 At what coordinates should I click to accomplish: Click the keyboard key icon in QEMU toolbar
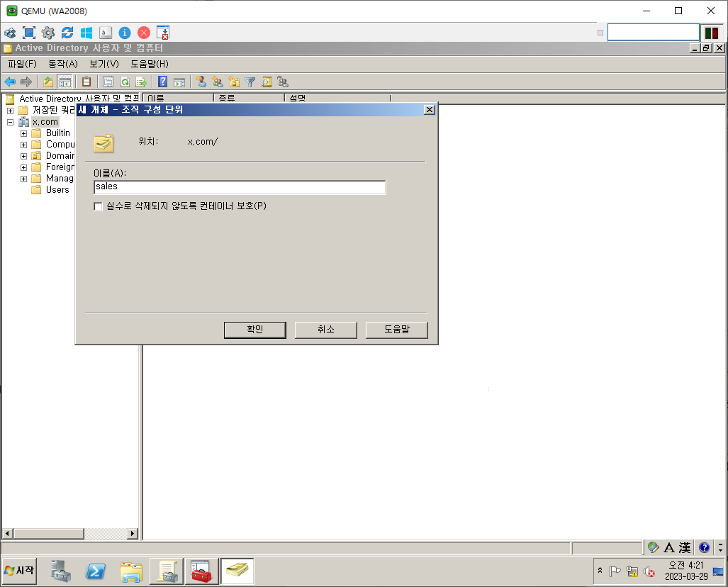click(x=106, y=33)
